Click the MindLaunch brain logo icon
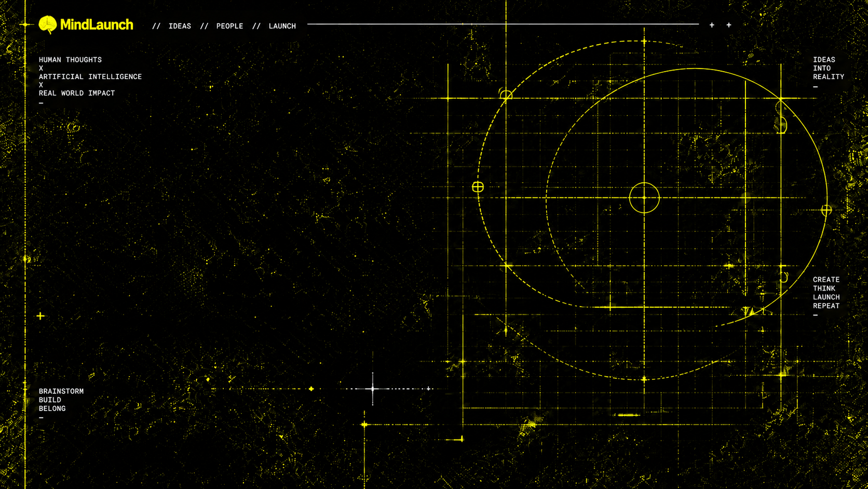The image size is (868, 489). tap(48, 24)
